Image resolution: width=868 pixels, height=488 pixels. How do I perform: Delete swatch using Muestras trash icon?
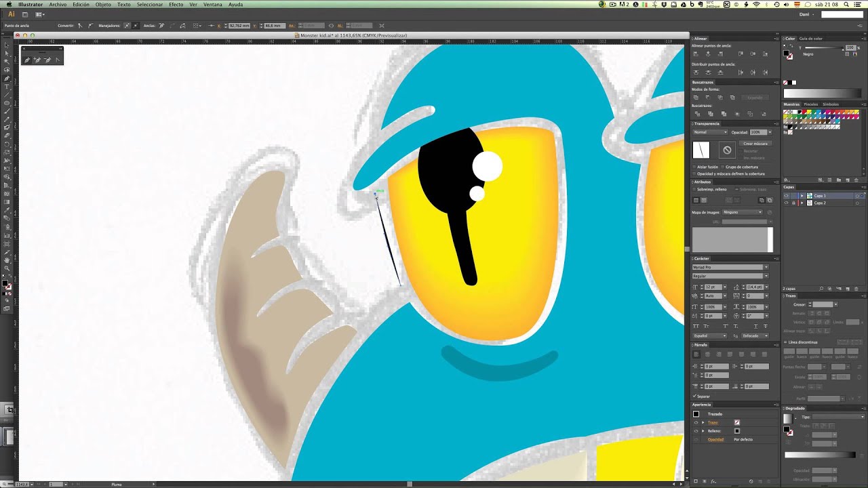(x=856, y=180)
